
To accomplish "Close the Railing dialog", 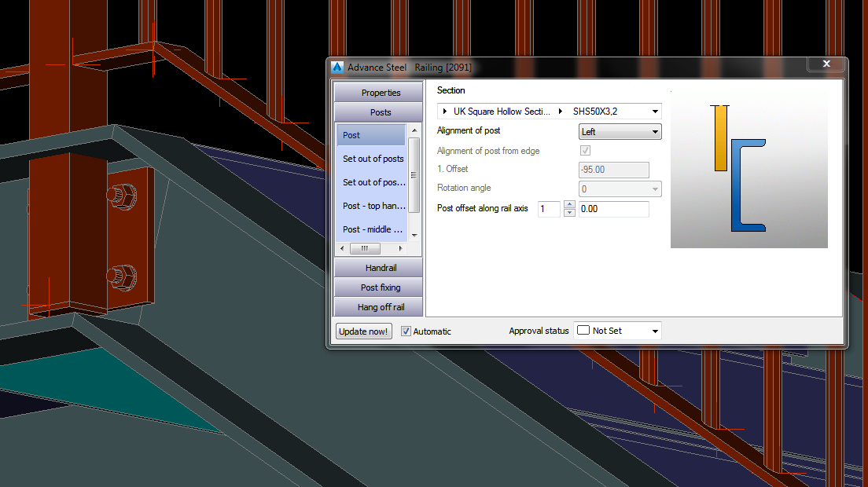I will tap(826, 64).
